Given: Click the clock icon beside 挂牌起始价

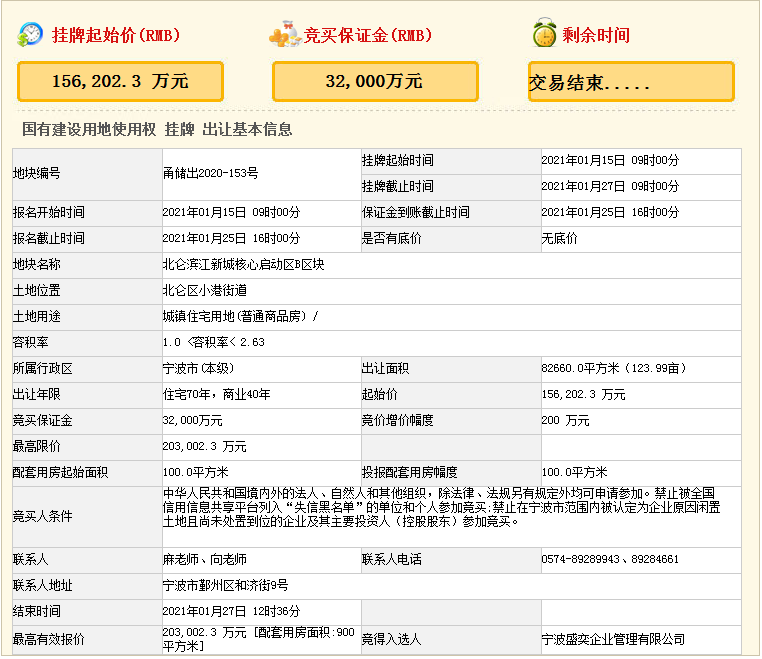Looking at the screenshot, I should coord(30,34).
